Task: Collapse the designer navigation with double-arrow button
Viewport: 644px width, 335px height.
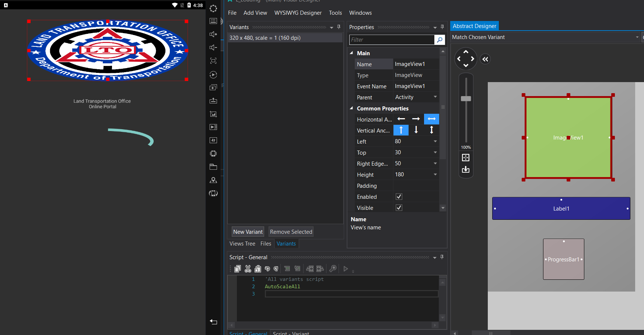Action: tap(485, 59)
